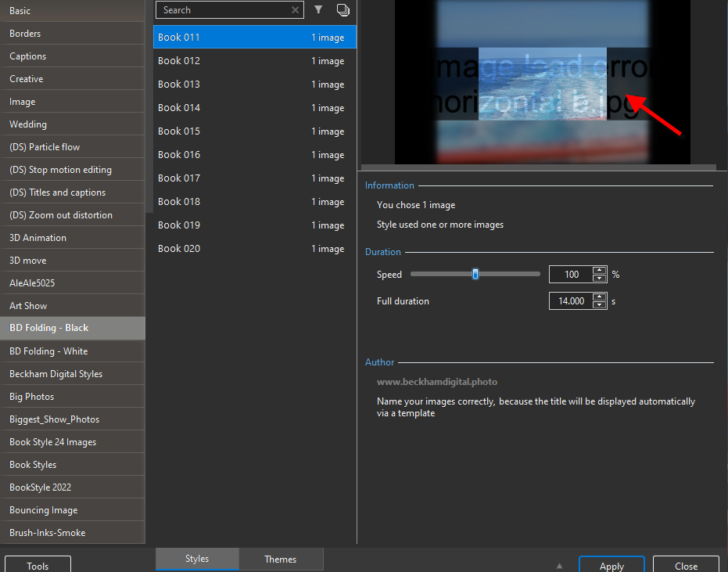The image size is (728, 572).
Task: Click the Speed slider handle
Action: pyautogui.click(x=475, y=275)
